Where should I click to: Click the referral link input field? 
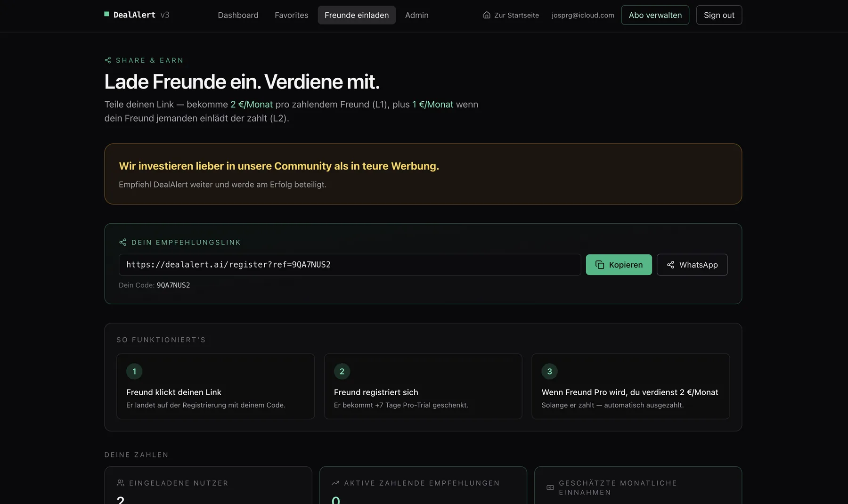[x=350, y=265]
